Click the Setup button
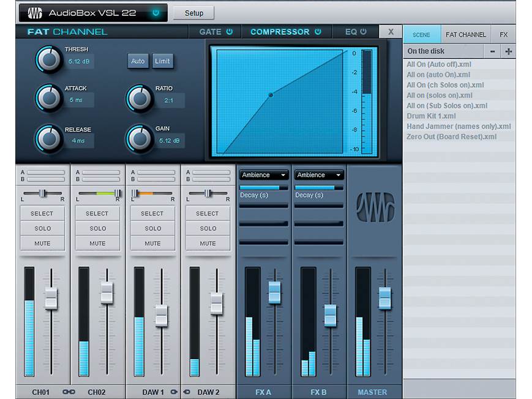Image resolution: width=532 pixels, height=399 pixels. pyautogui.click(x=193, y=12)
